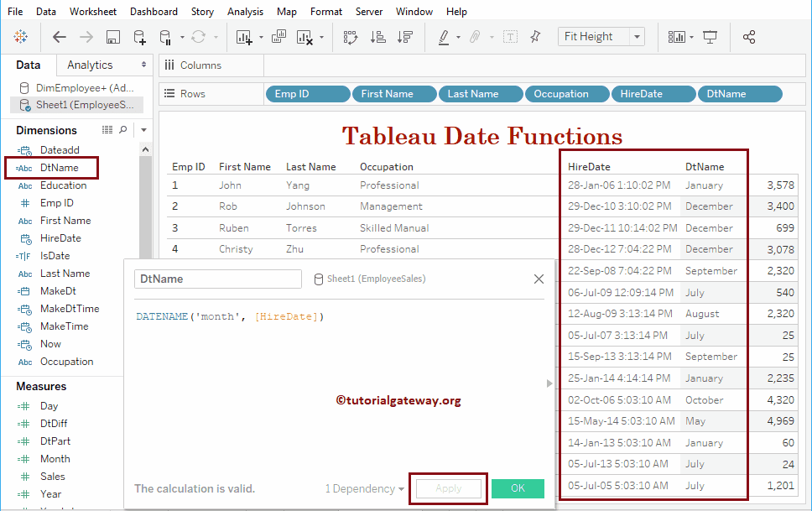Screen dimensions: 812x511
Task: Click the Highlight pen icon
Action: pyautogui.click(x=444, y=37)
